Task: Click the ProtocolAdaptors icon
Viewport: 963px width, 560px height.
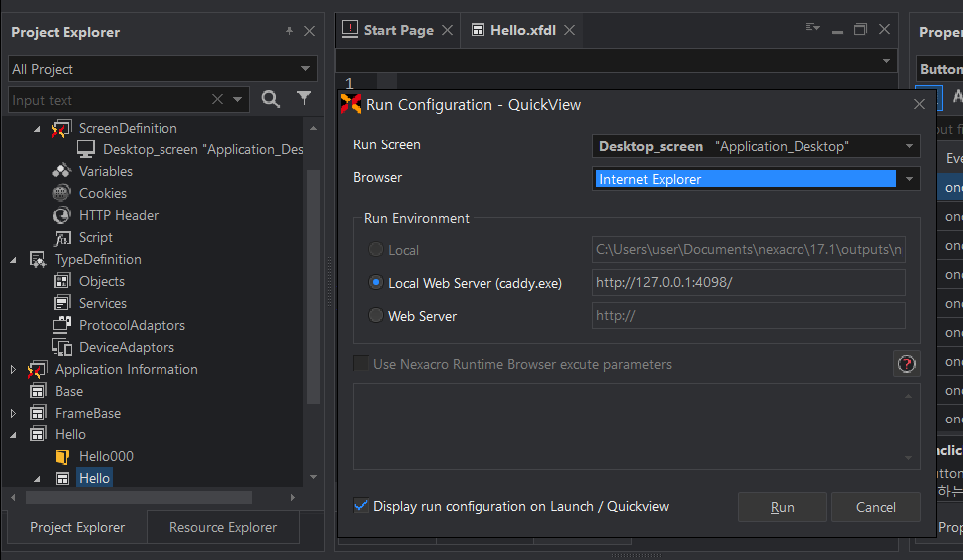Action: coord(62,325)
